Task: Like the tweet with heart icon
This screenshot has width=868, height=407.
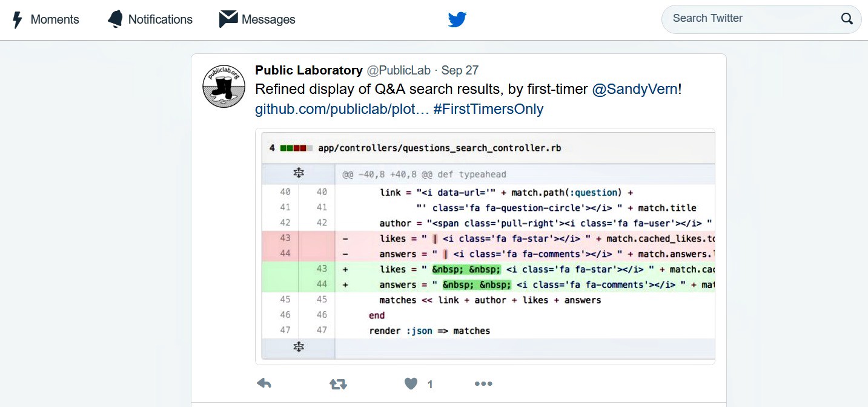Action: (411, 383)
